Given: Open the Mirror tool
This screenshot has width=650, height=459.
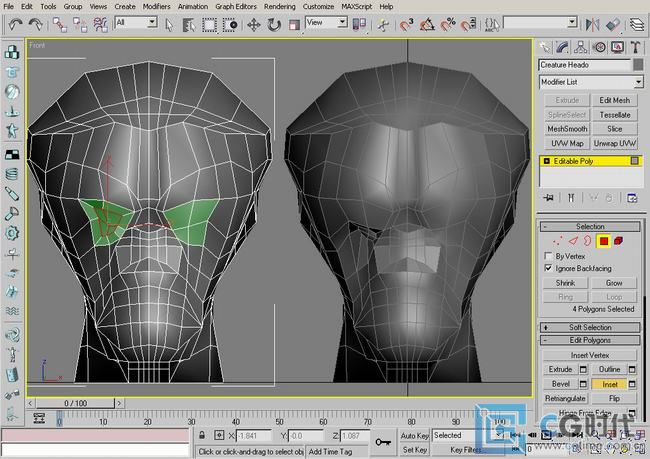Looking at the screenshot, I should [x=592, y=24].
